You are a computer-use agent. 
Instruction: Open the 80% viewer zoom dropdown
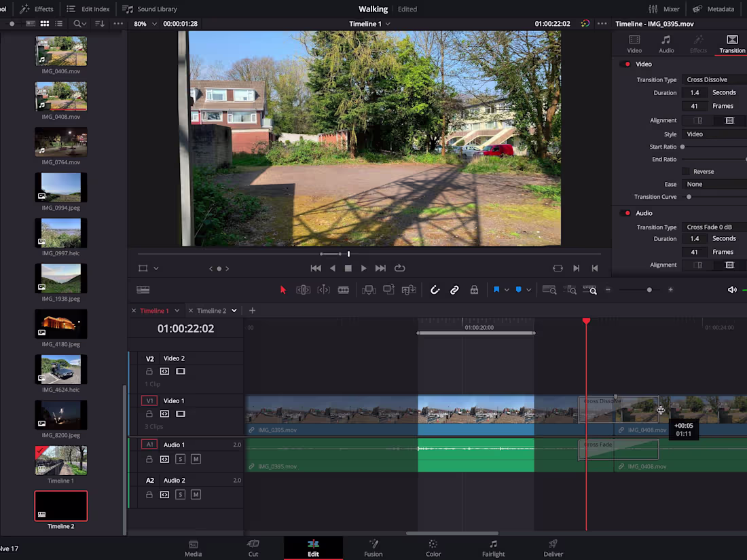pyautogui.click(x=141, y=23)
